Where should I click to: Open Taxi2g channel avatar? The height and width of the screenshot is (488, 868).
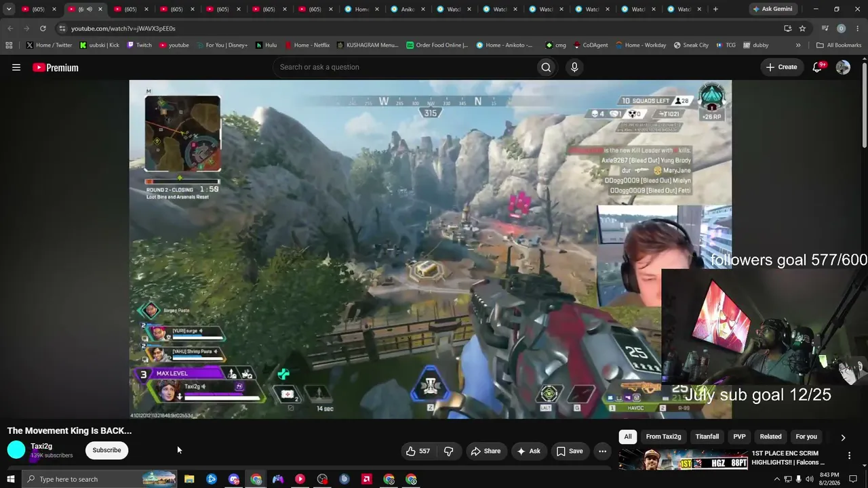(x=16, y=450)
